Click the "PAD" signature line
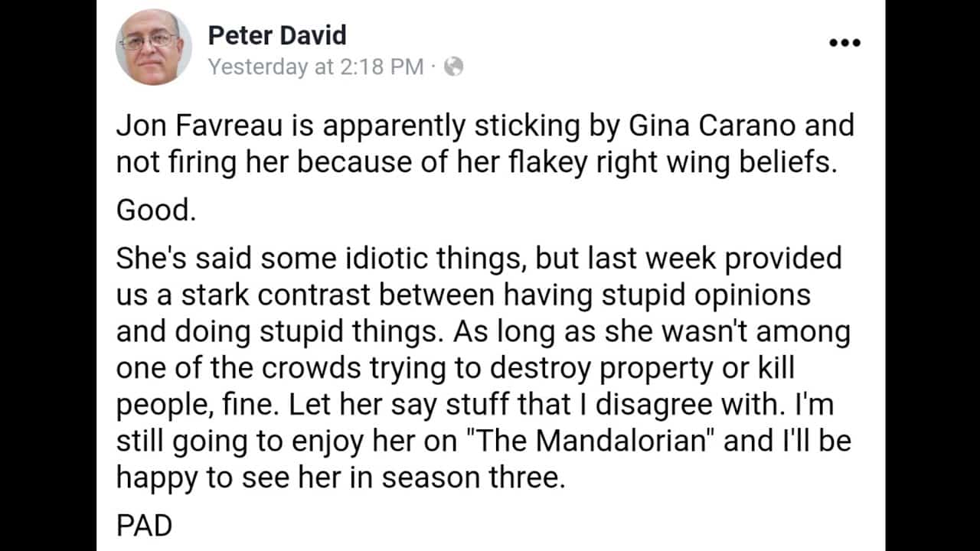 [x=144, y=526]
